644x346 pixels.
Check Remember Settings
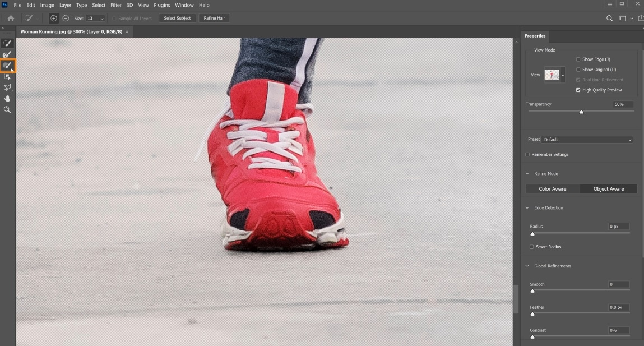pos(527,155)
